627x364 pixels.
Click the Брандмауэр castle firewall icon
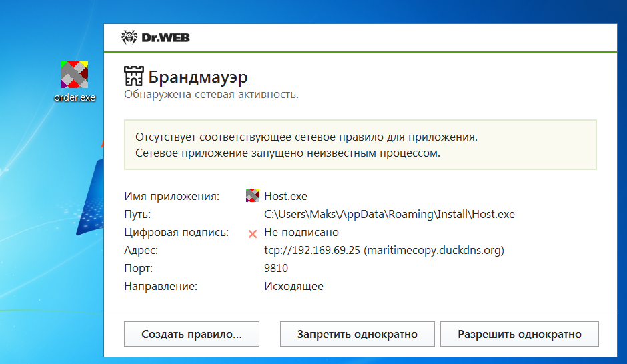pos(133,76)
